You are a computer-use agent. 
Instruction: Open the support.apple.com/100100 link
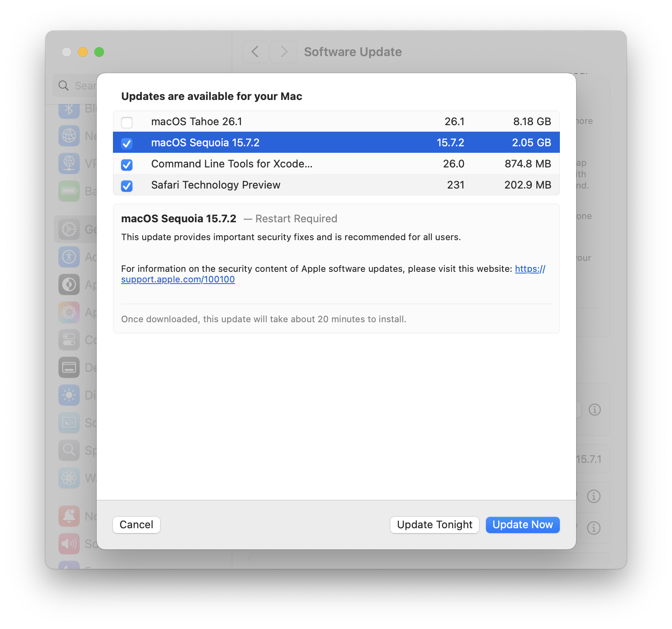pyautogui.click(x=178, y=279)
